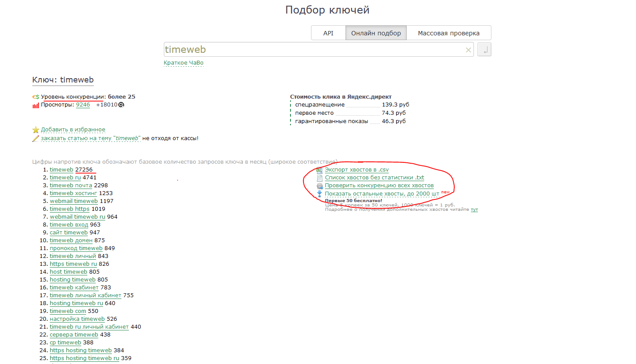
Task: Open the Массовая проверка tab
Action: click(x=449, y=33)
